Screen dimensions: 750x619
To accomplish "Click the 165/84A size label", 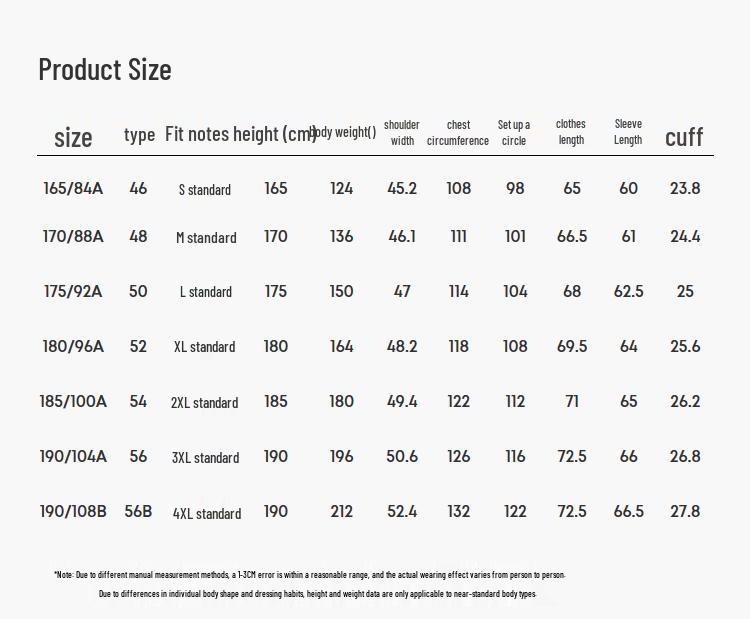I will pyautogui.click(x=73, y=188).
